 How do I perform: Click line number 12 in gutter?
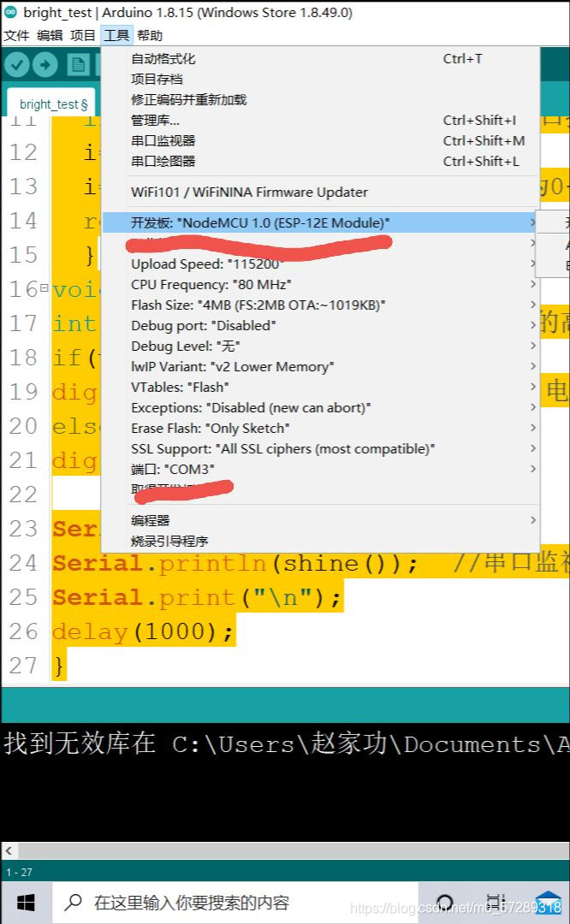coord(23,152)
